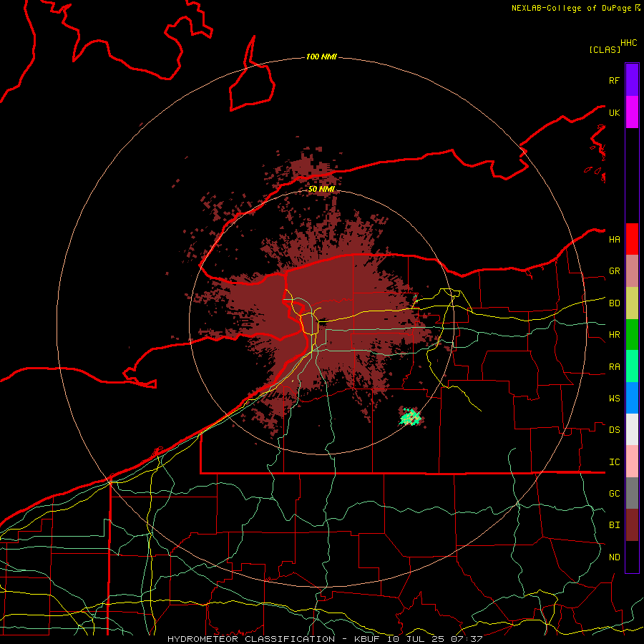Click the BI maroon legend swatch
The image size is (644, 644).
click(x=632, y=525)
